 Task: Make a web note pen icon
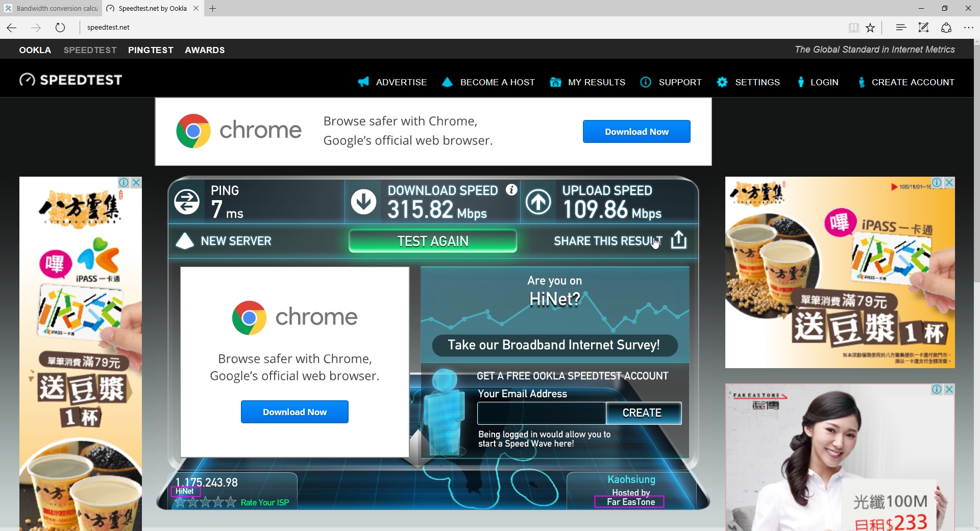tap(923, 28)
